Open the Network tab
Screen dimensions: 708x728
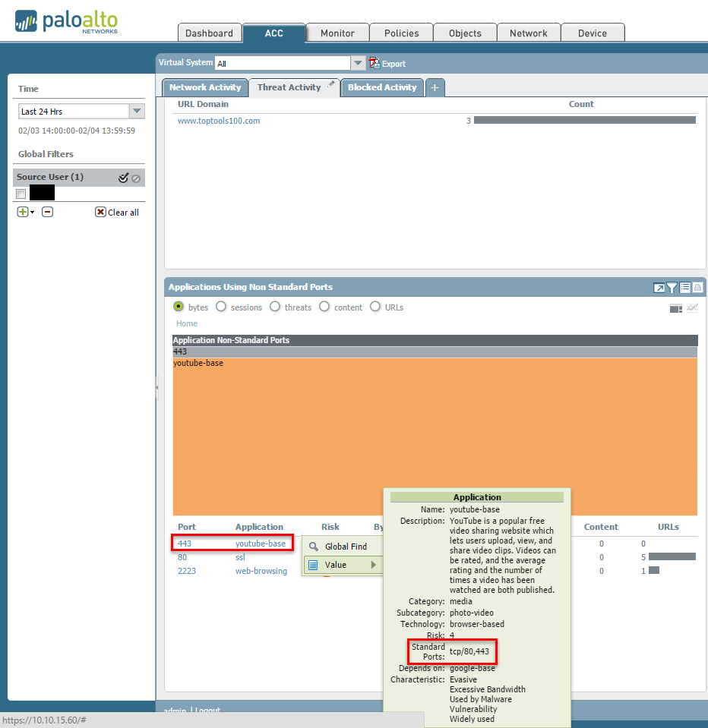pyautogui.click(x=529, y=33)
